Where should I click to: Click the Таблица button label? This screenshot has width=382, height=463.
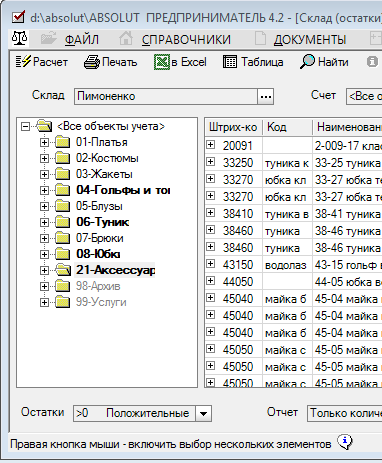262,62
